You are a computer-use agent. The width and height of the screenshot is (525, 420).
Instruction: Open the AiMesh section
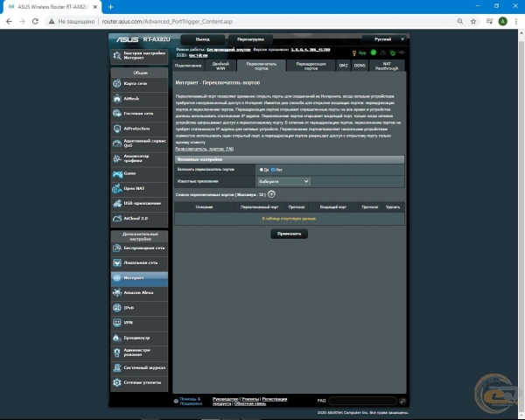[x=139, y=99]
